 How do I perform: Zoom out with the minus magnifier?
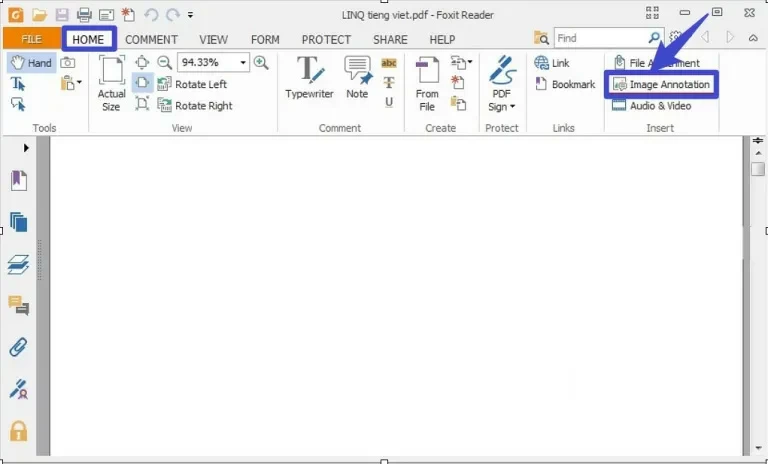164,62
